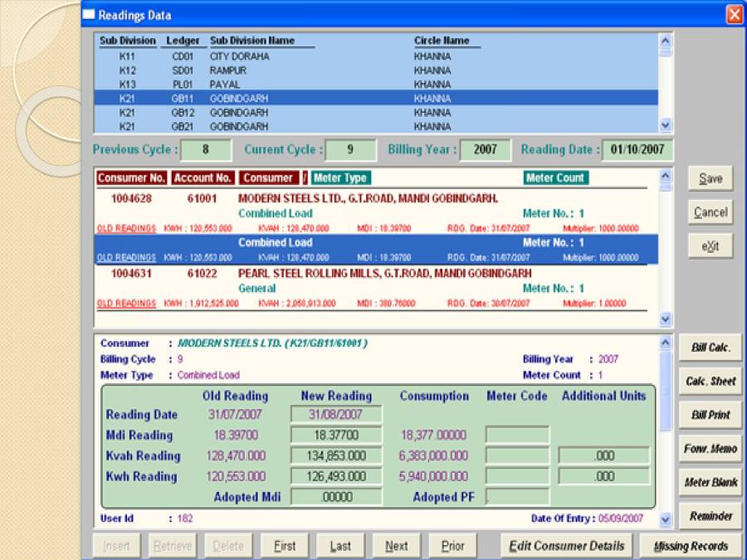Open the Calc. Sheet function

(710, 381)
